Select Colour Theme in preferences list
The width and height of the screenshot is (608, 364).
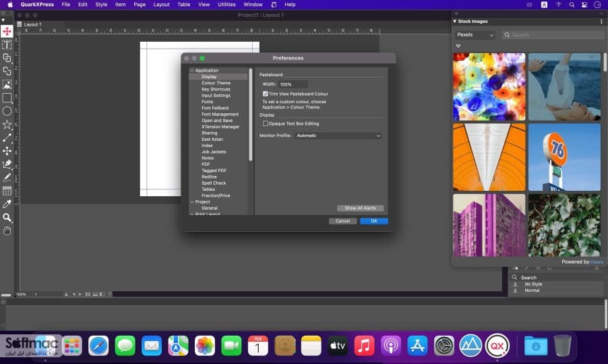(x=216, y=83)
